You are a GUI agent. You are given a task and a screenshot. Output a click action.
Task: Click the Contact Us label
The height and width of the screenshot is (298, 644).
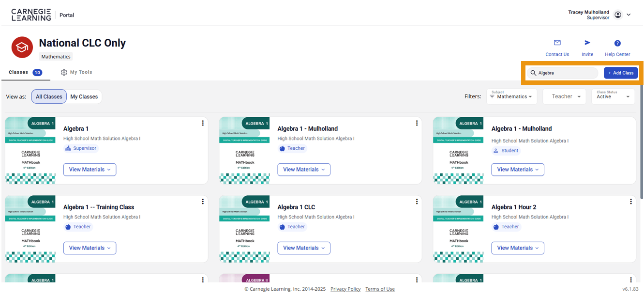click(x=557, y=54)
